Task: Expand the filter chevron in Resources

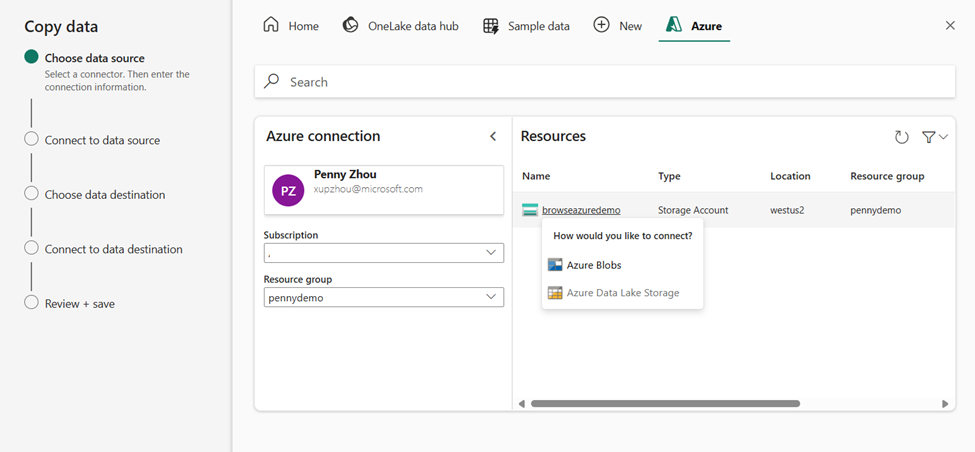Action: pos(943,137)
